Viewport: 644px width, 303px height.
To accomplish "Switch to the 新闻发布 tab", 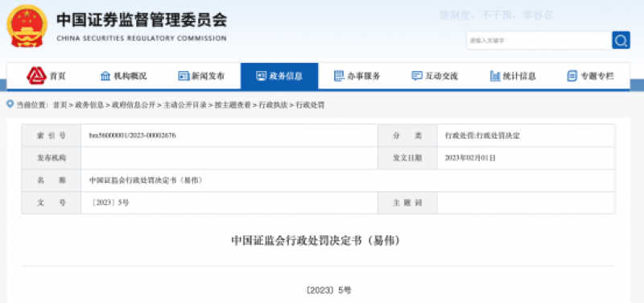I will (202, 76).
